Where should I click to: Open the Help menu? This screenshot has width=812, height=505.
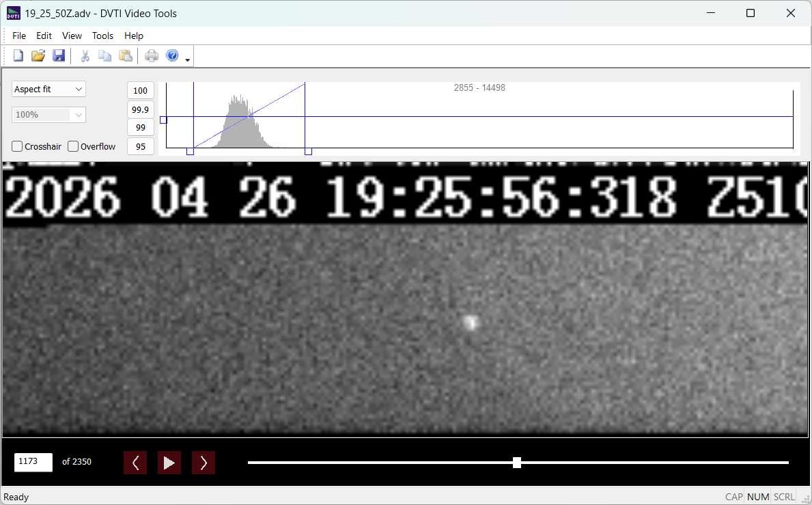[x=134, y=36]
